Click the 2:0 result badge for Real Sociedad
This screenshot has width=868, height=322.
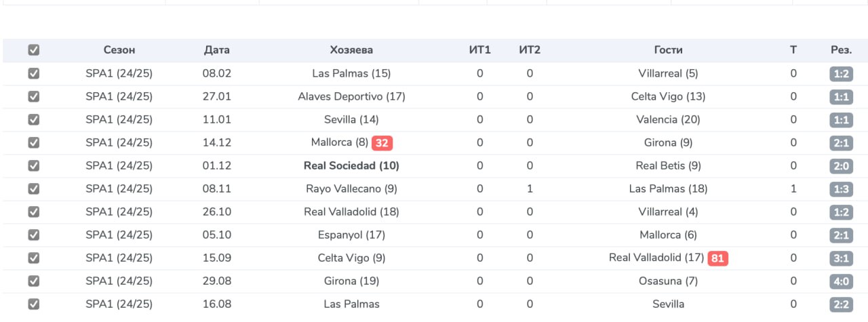[x=841, y=166]
